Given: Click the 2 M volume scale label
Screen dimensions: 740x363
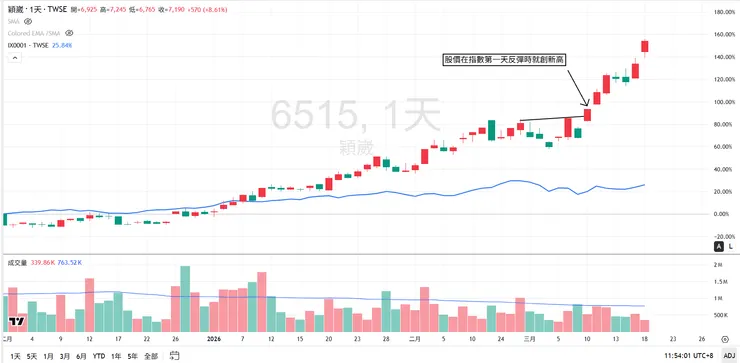Looking at the screenshot, I should coord(719,265).
